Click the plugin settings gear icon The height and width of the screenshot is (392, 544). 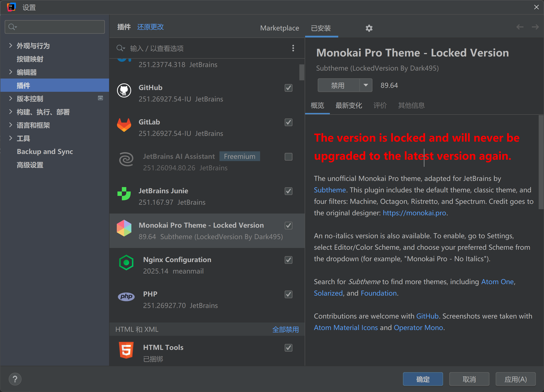tap(369, 28)
